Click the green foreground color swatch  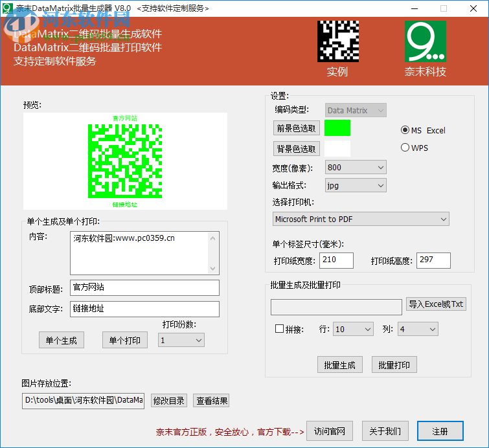(337, 128)
